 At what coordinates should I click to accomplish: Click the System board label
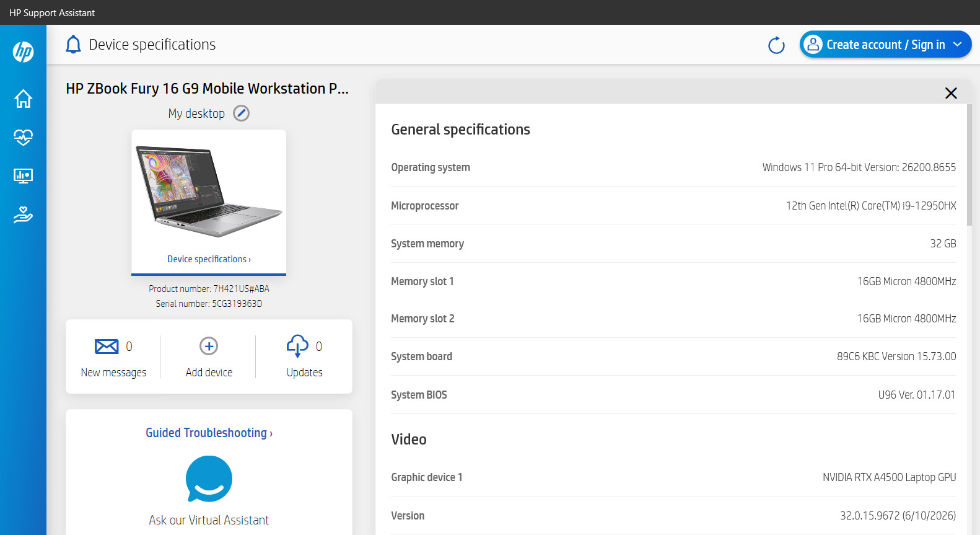point(421,356)
